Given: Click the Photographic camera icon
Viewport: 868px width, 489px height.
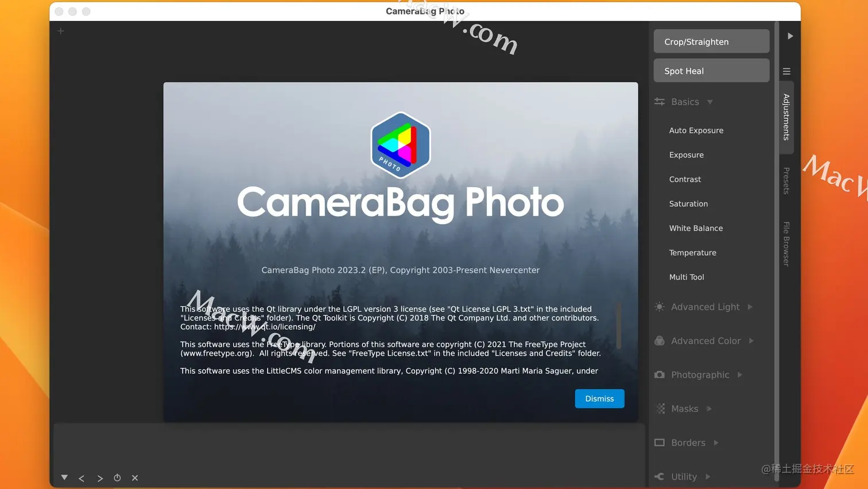Looking at the screenshot, I should [x=660, y=375].
